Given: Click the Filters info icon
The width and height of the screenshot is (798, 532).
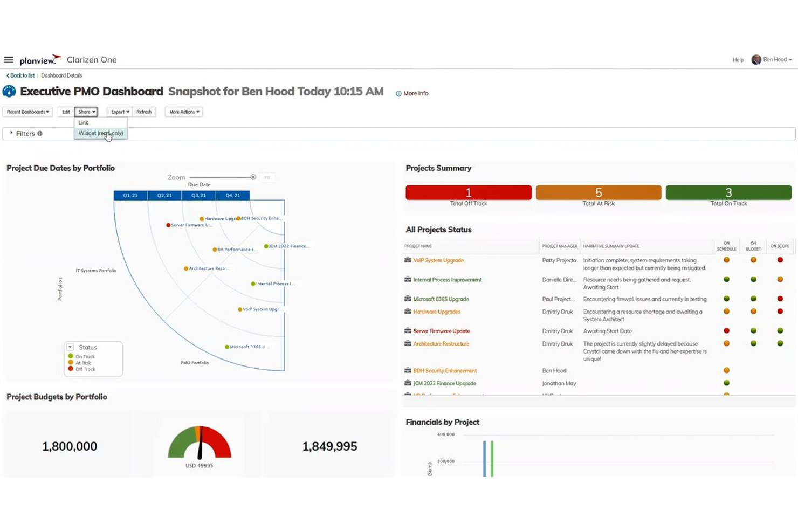Looking at the screenshot, I should (40, 134).
